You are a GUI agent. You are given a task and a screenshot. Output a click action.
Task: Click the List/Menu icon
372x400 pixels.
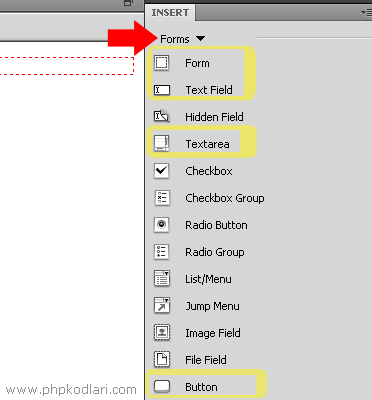point(162,279)
